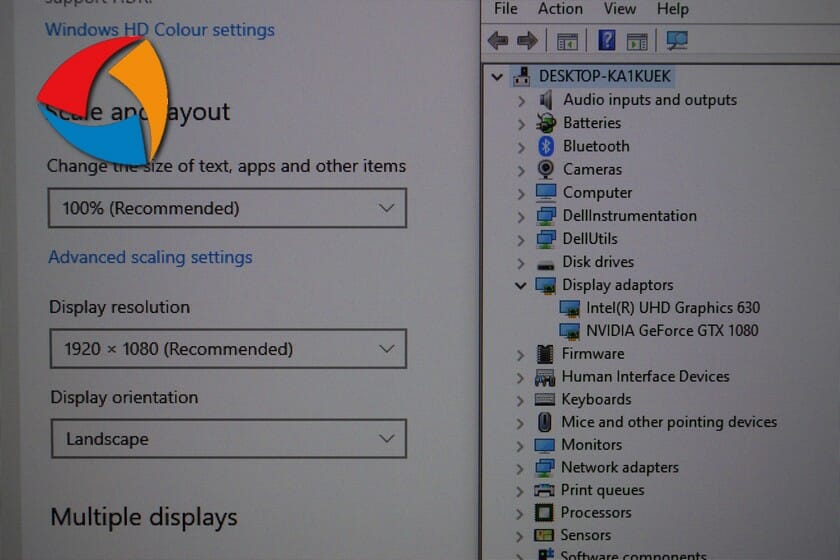Open the File menu in Device Manager
The height and width of the screenshot is (560, 840).
tap(506, 9)
